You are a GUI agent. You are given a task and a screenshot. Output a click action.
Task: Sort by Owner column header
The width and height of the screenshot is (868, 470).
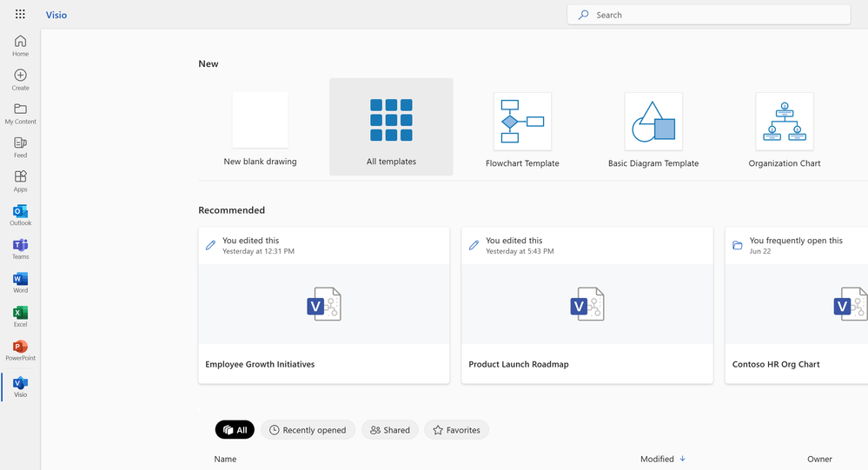coord(819,459)
